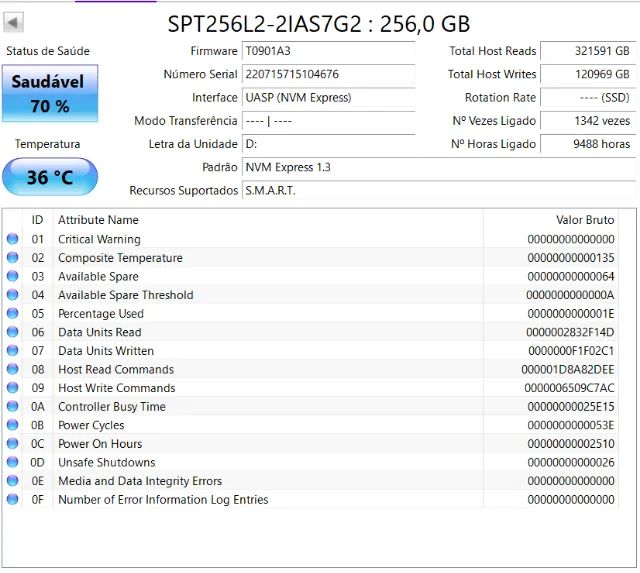Select the Percentage Used attribute name

[x=101, y=314]
